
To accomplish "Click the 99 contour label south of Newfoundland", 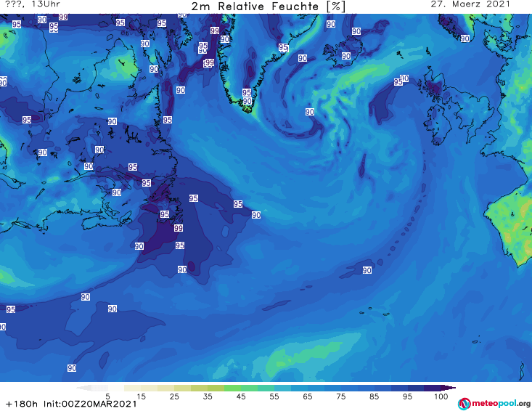I will coord(179,228).
